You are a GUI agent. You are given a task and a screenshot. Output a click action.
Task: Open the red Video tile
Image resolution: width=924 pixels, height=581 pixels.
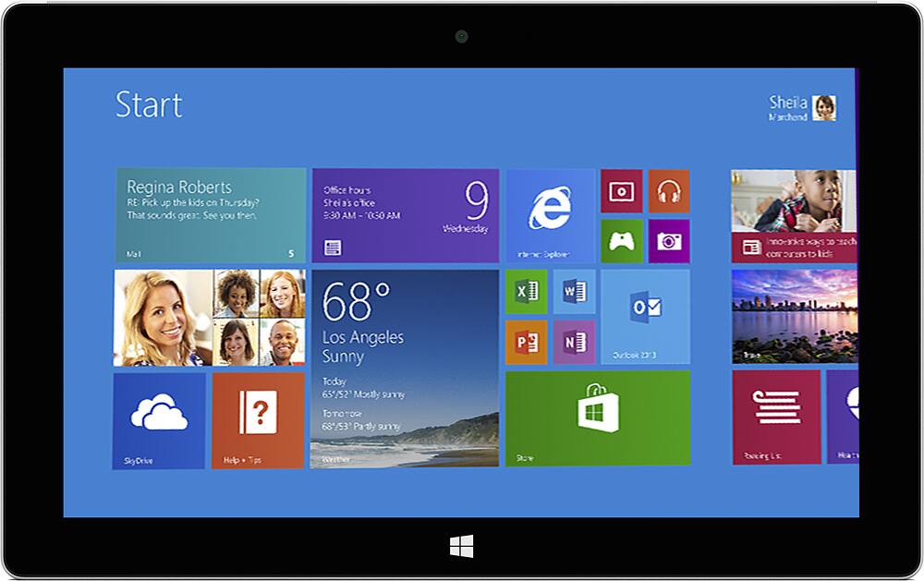[621, 191]
